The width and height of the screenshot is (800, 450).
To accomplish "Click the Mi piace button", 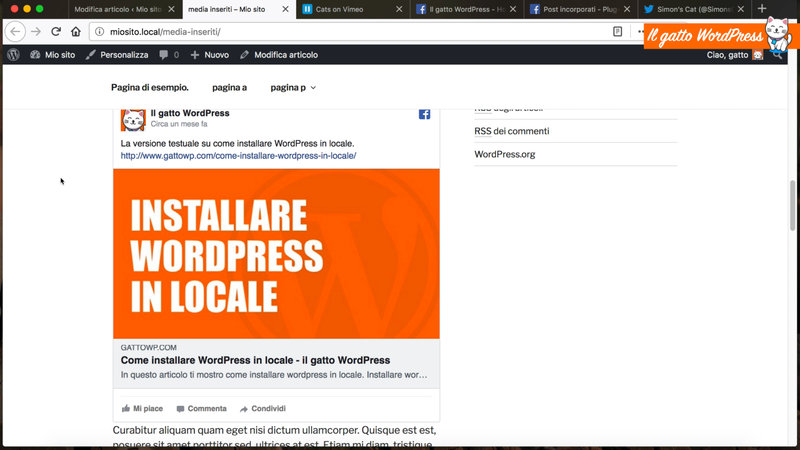I will click(x=142, y=409).
